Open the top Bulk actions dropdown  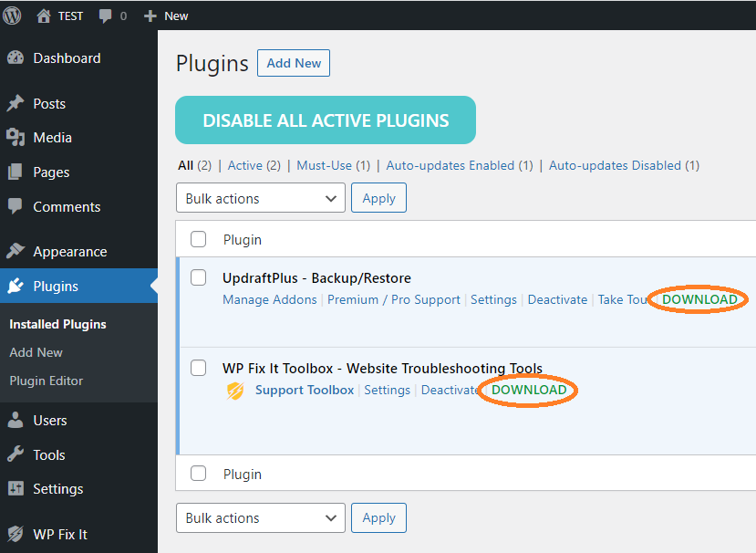260,198
